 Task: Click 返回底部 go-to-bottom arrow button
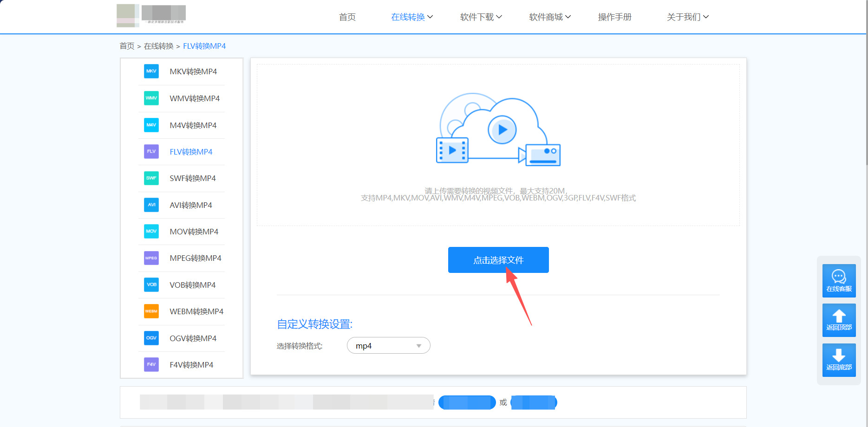(839, 360)
